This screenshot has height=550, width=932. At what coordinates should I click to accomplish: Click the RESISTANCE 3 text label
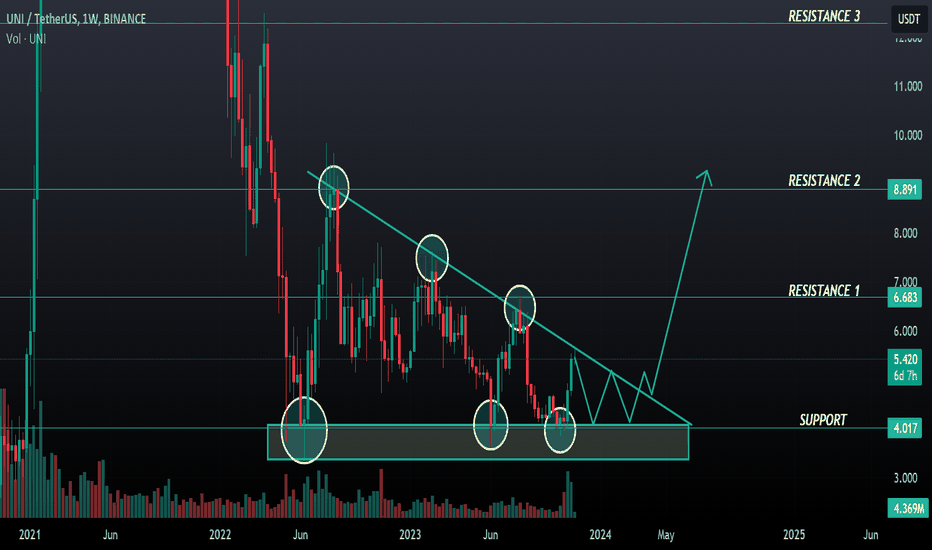pos(824,16)
